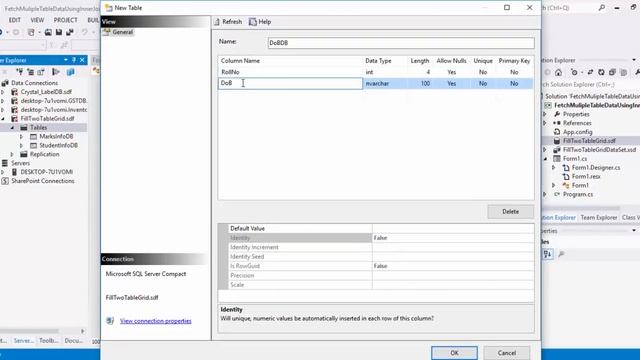This screenshot has height=360, width=640.
Task: Select the Data Connections node
Action: (x=34, y=83)
